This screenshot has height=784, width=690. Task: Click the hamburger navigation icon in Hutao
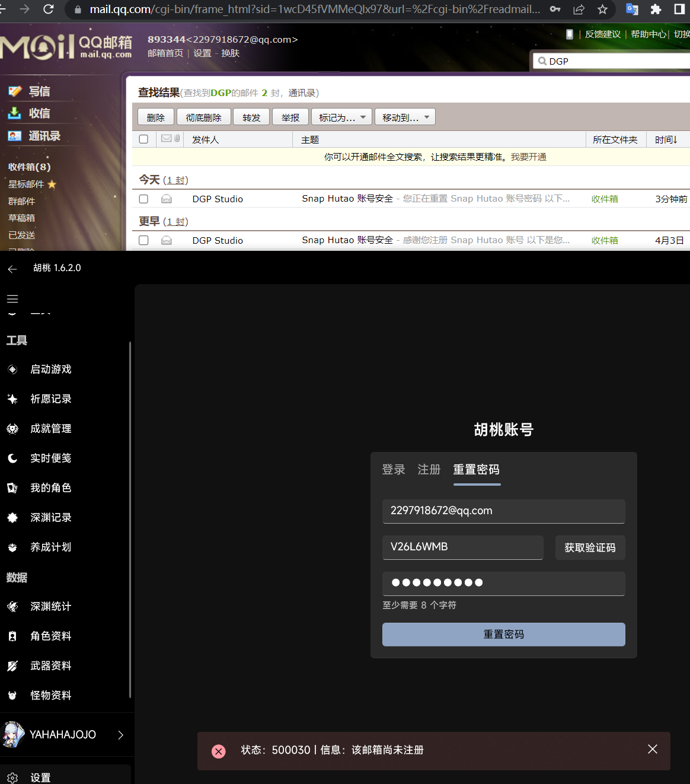pos(12,298)
